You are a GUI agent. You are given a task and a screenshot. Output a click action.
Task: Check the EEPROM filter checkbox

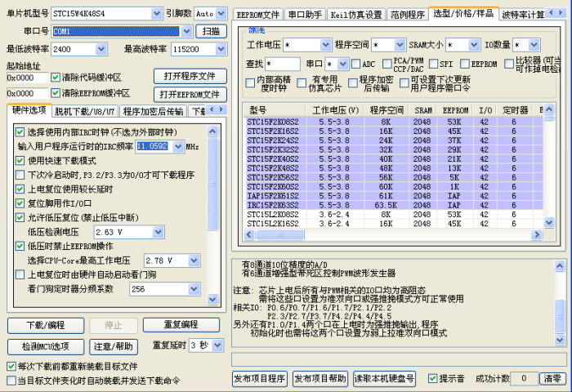[465, 64]
